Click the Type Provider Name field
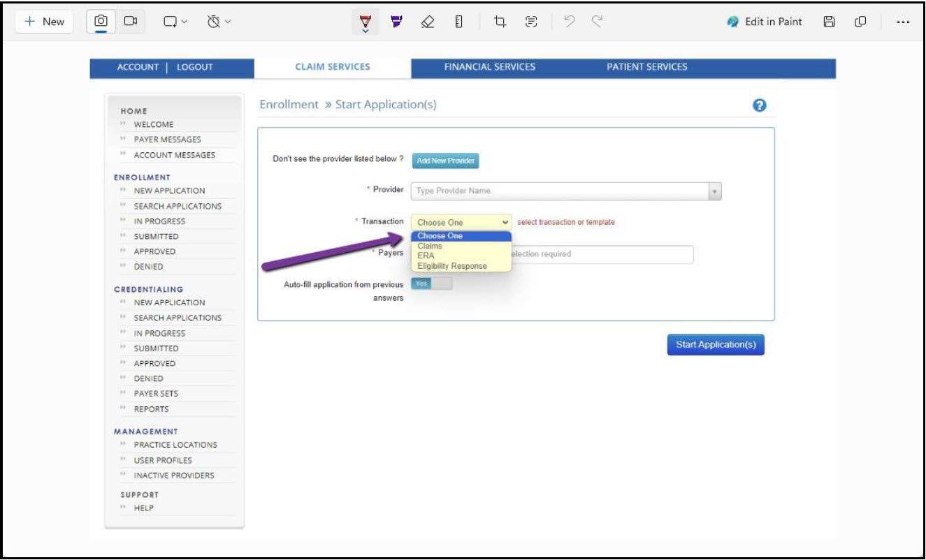This screenshot has height=560, width=926. click(x=559, y=191)
